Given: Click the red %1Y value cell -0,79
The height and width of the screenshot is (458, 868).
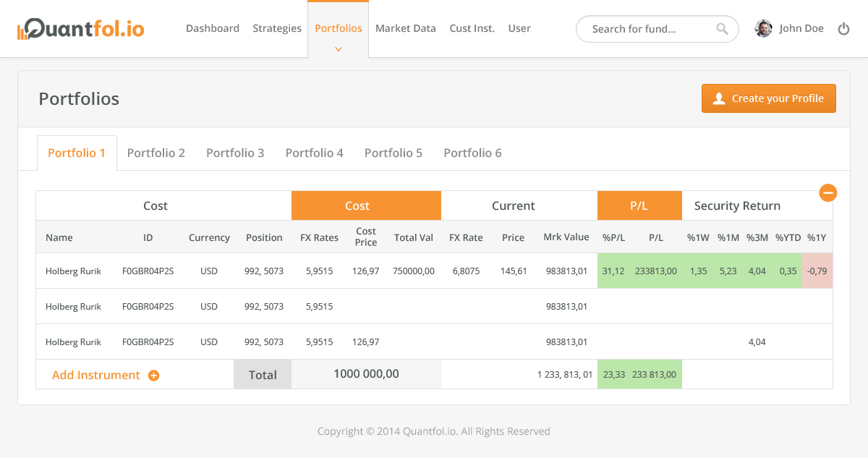Looking at the screenshot, I should click(817, 271).
